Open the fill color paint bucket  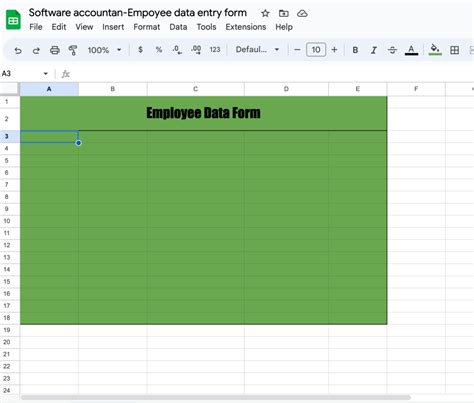pyautogui.click(x=435, y=50)
